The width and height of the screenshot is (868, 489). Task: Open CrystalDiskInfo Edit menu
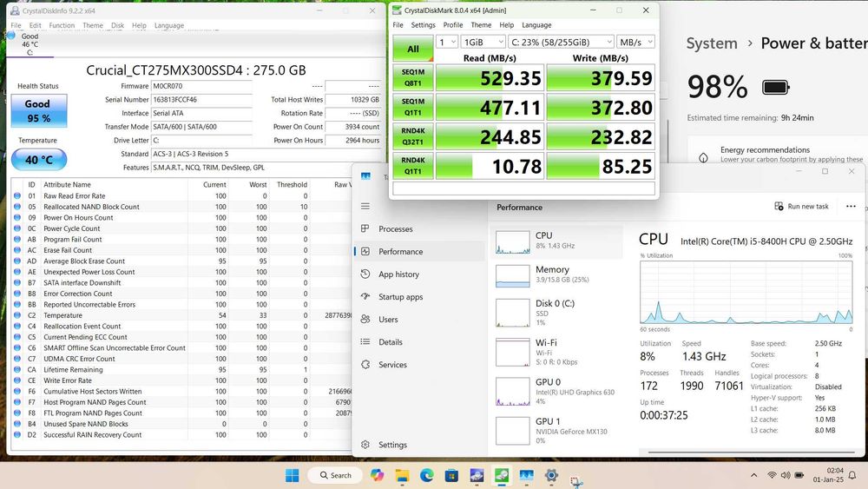tap(36, 25)
